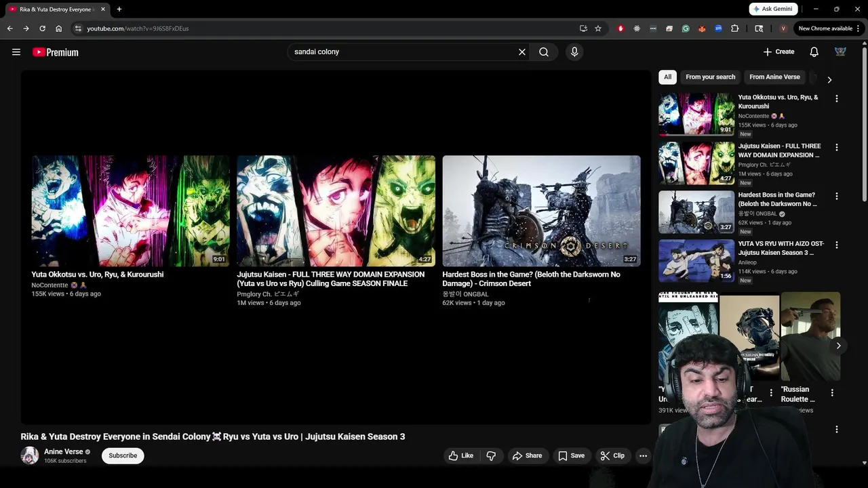Open the Anine Verse channel avatar
Screen dimensions: 868x488
coord(30,455)
